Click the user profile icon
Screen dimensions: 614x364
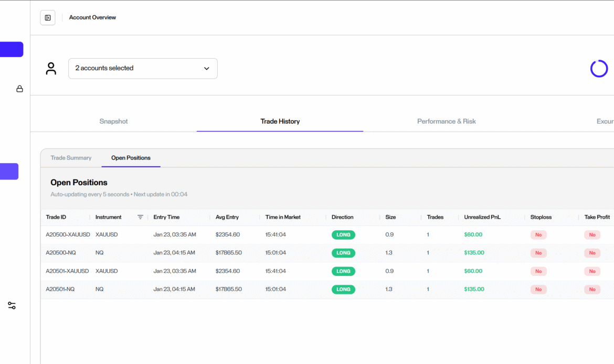pyautogui.click(x=51, y=69)
